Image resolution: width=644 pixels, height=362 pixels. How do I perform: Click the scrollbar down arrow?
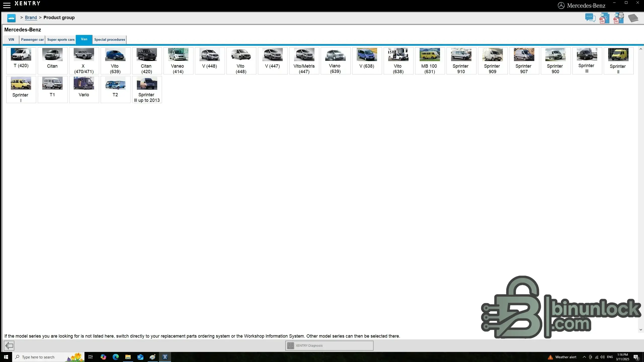[x=641, y=330]
